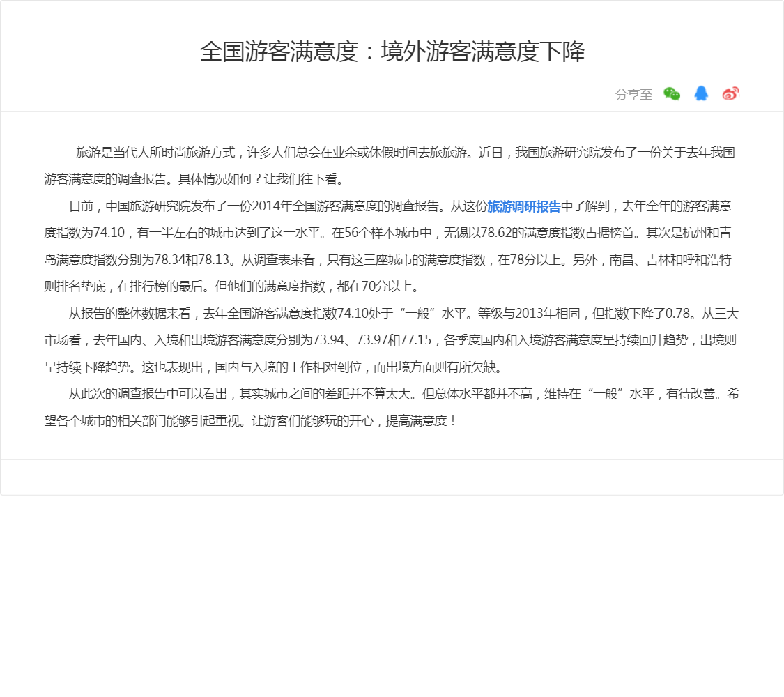The image size is (784, 697).
Task: Click the opening text 旅游是当代人所时尚旅游方式
Action: coord(155,153)
